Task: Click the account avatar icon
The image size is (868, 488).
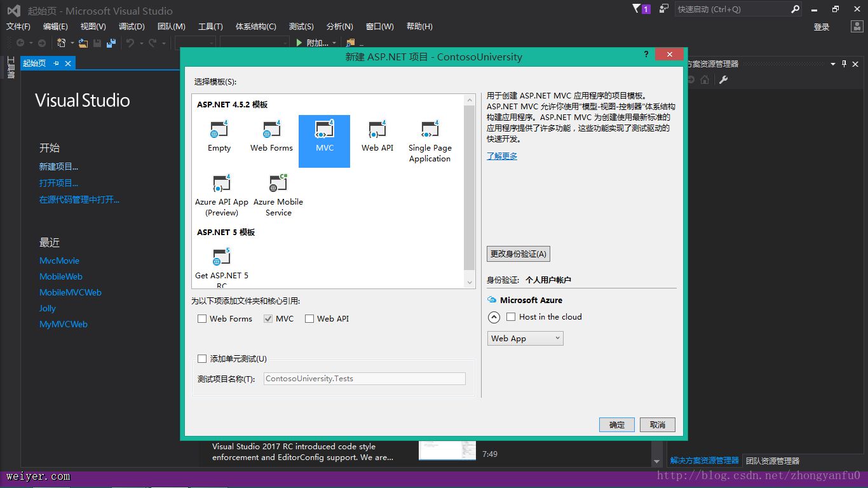Action: click(857, 27)
